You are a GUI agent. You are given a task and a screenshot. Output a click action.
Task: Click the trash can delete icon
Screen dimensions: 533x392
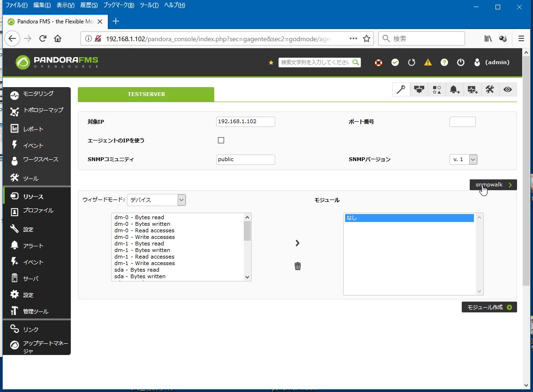297,266
